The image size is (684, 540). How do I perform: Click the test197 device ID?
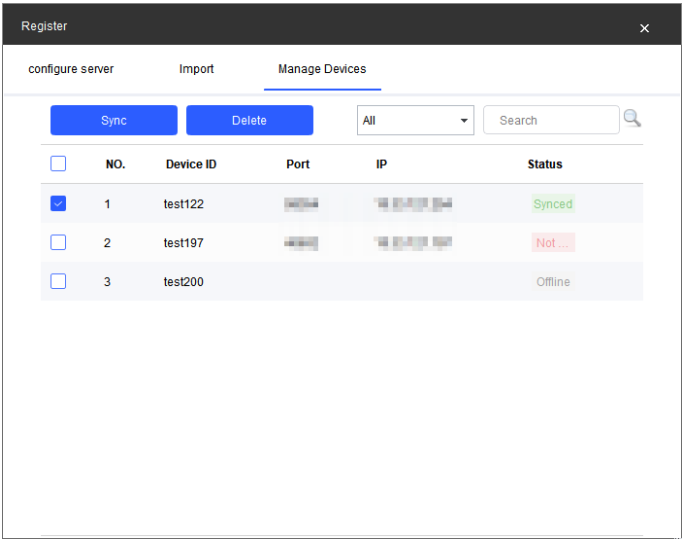click(184, 243)
